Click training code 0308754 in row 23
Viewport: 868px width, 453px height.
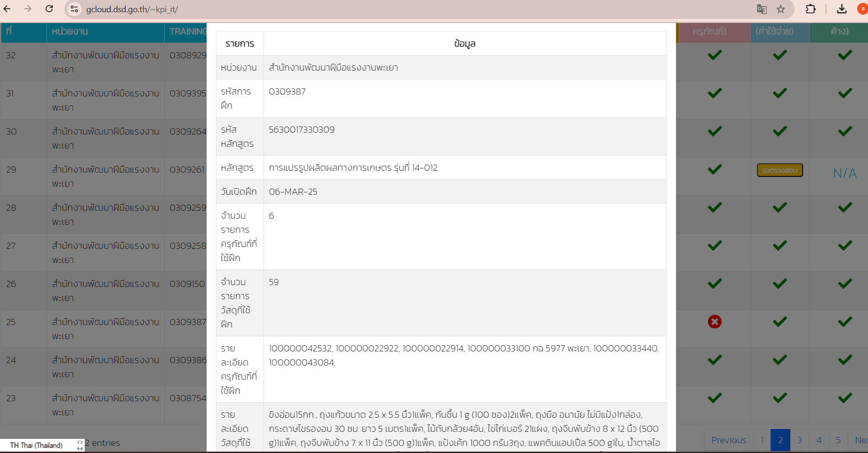point(188,398)
